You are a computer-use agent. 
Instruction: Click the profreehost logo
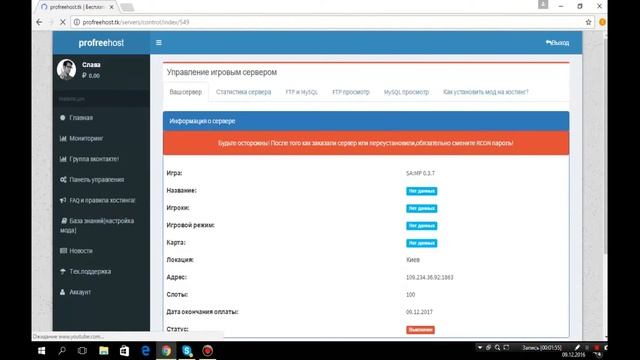[x=101, y=43]
